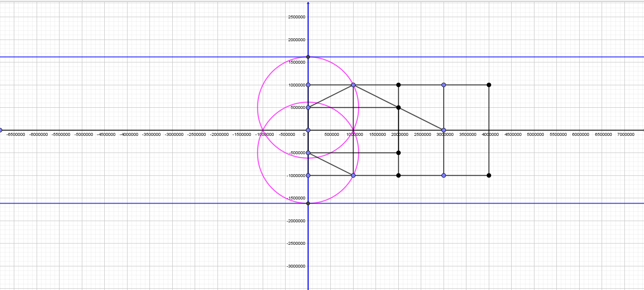Select the blue point at (1000000, -1000000)
This screenshot has width=644, height=290.
click(x=353, y=175)
